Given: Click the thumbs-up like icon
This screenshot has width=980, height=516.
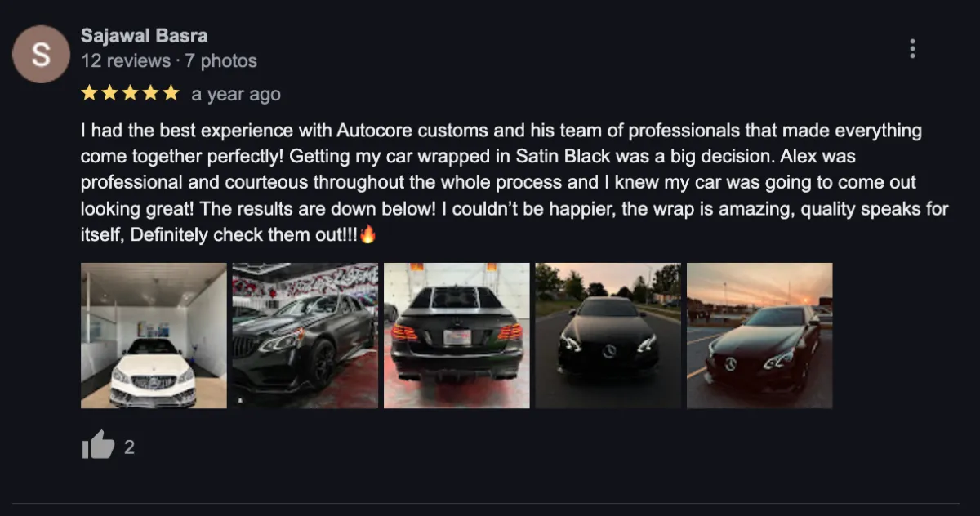Looking at the screenshot, I should [x=97, y=447].
